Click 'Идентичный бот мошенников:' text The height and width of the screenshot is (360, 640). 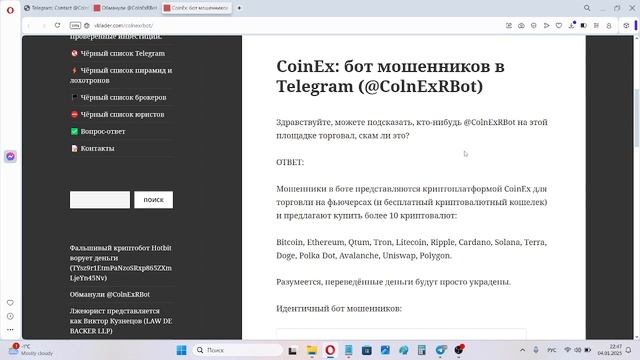click(x=339, y=309)
